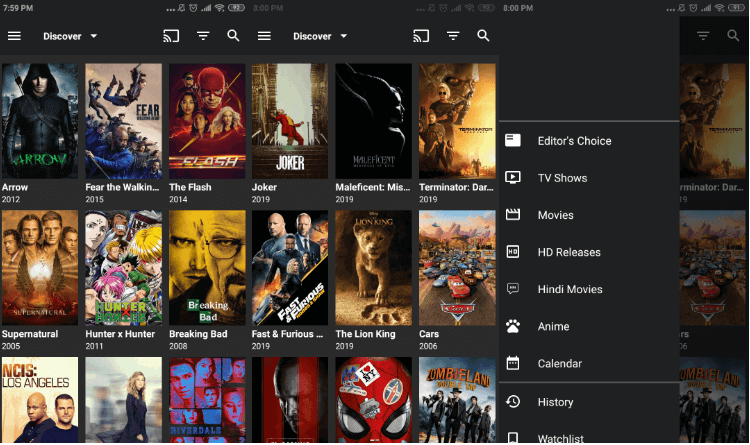Tap battery icon in 7:59 PM status bar
The height and width of the screenshot is (445, 750).
tap(237, 8)
